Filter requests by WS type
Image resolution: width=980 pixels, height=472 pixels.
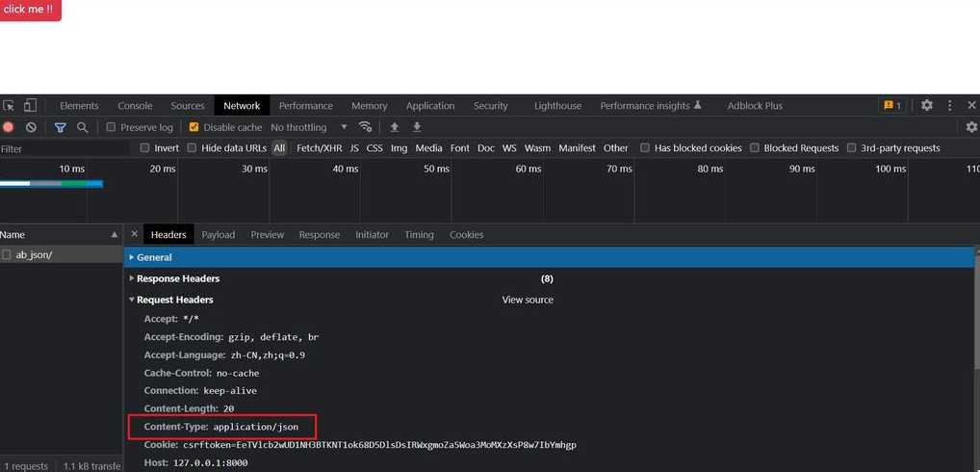coord(509,148)
